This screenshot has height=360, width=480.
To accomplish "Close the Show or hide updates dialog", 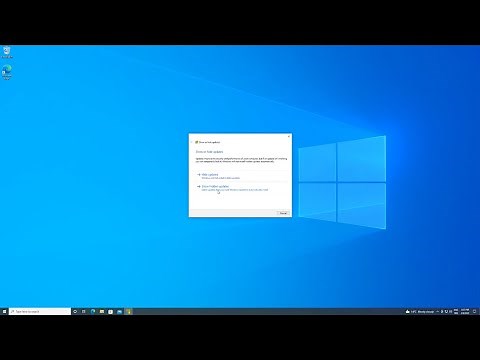I will point(289,136).
